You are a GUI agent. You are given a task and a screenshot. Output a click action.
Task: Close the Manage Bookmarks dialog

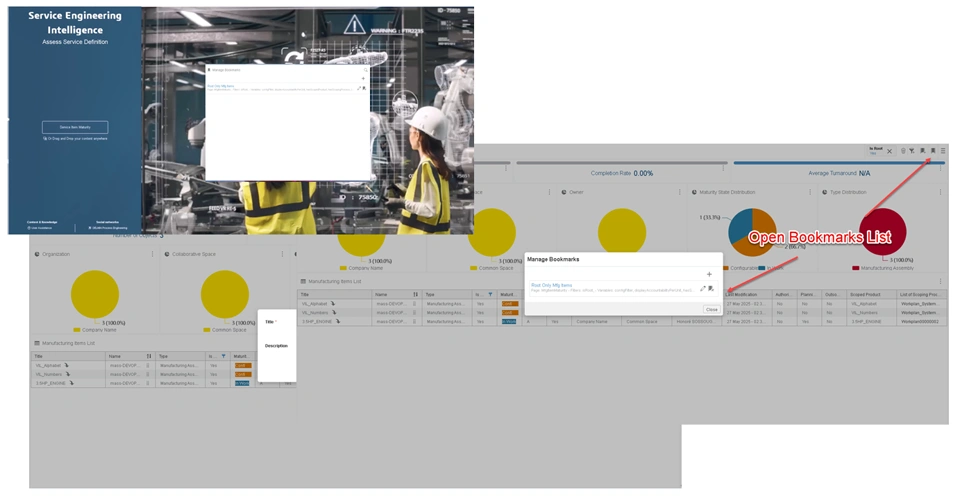[711, 310]
